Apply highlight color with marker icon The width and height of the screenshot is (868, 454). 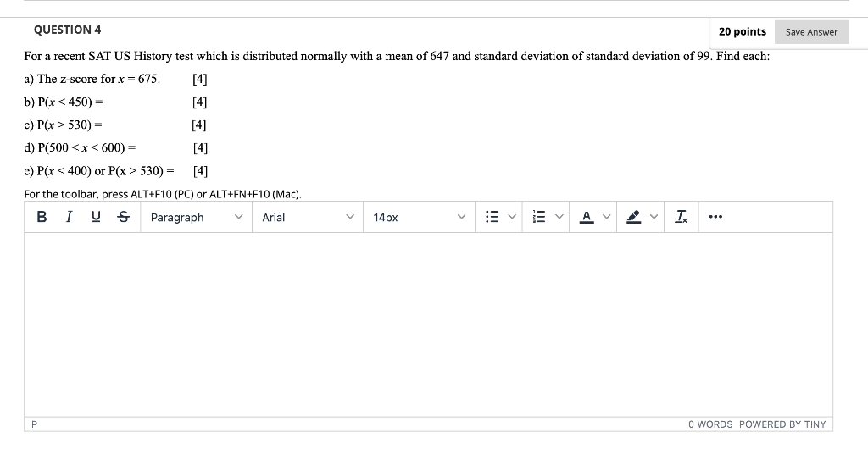633,217
